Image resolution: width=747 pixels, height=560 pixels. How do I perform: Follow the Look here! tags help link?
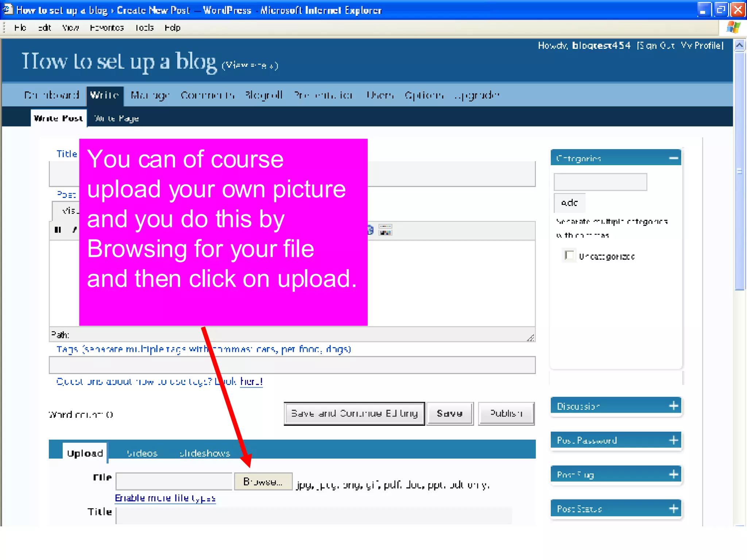(251, 381)
